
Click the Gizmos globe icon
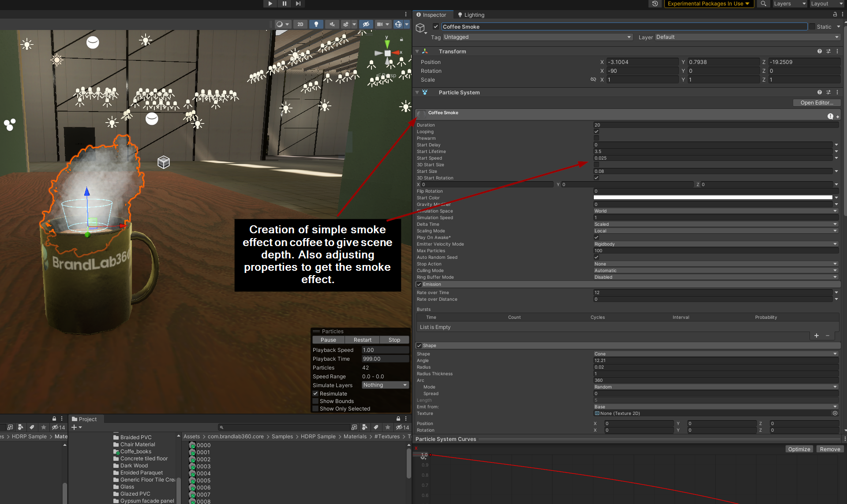click(x=398, y=24)
